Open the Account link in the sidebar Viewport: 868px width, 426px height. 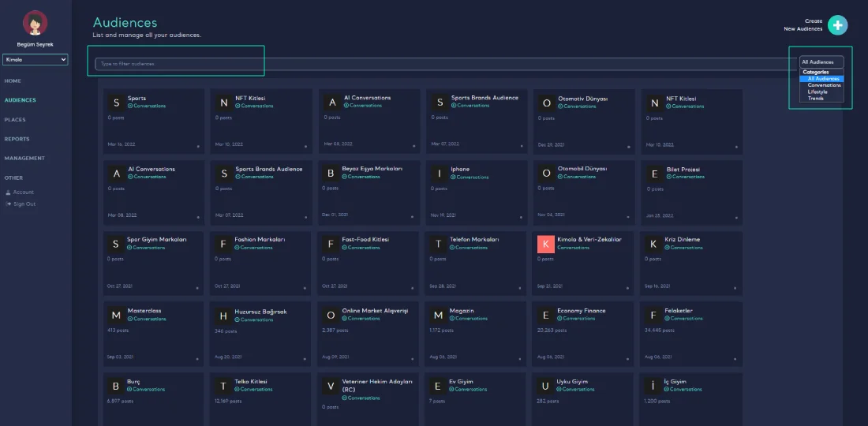(x=23, y=192)
